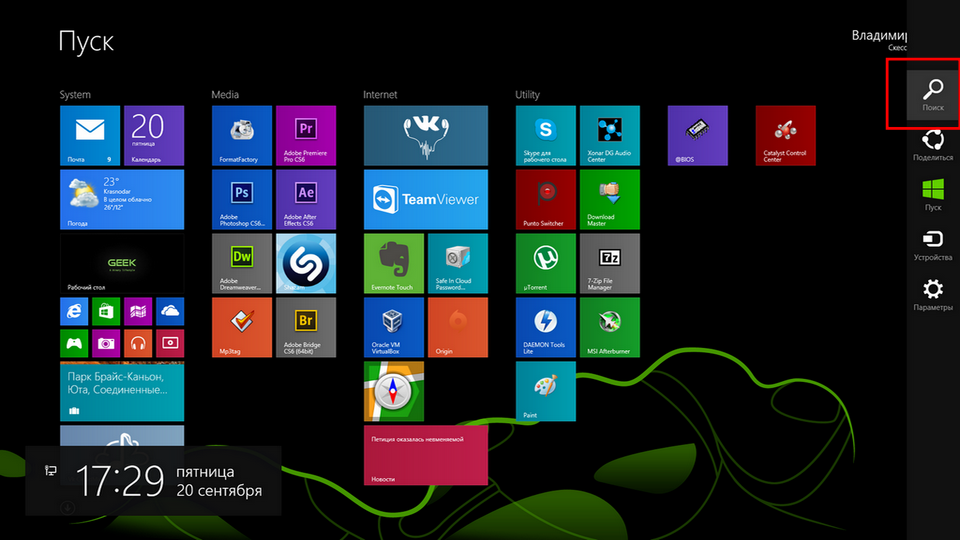Launch Adobe Photoshop CS6
The width and height of the screenshot is (960, 540).
coord(242,200)
